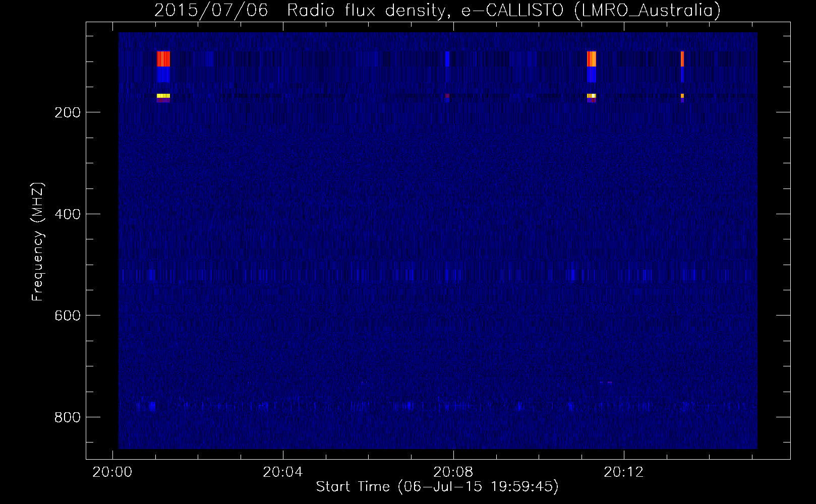
Task: Click the "Frequency (MHZ)" y-axis label
Action: (x=38, y=242)
